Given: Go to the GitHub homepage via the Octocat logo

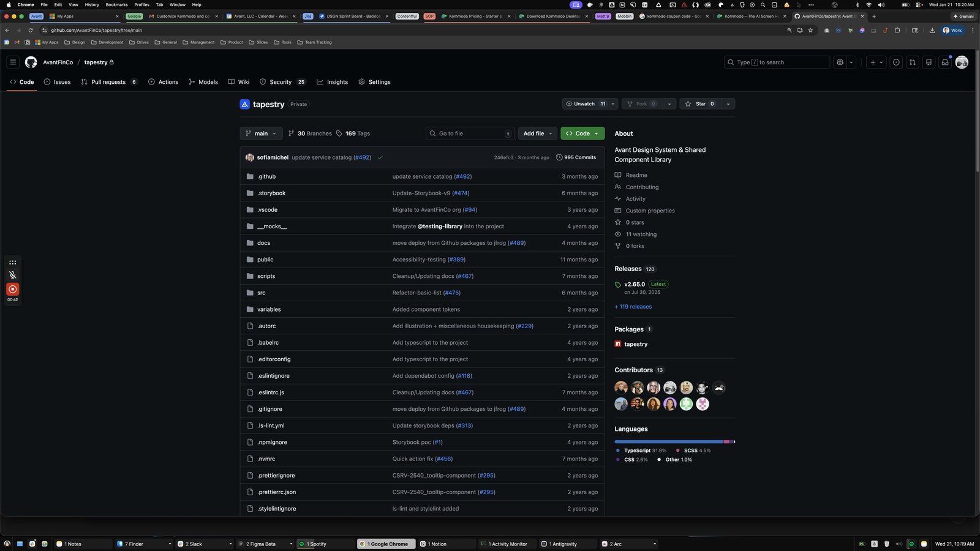Looking at the screenshot, I should pyautogui.click(x=31, y=62).
